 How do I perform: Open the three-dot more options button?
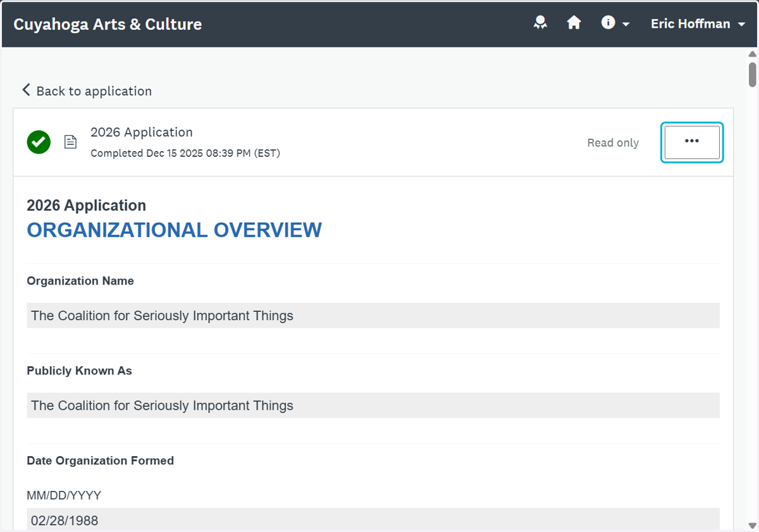click(692, 142)
